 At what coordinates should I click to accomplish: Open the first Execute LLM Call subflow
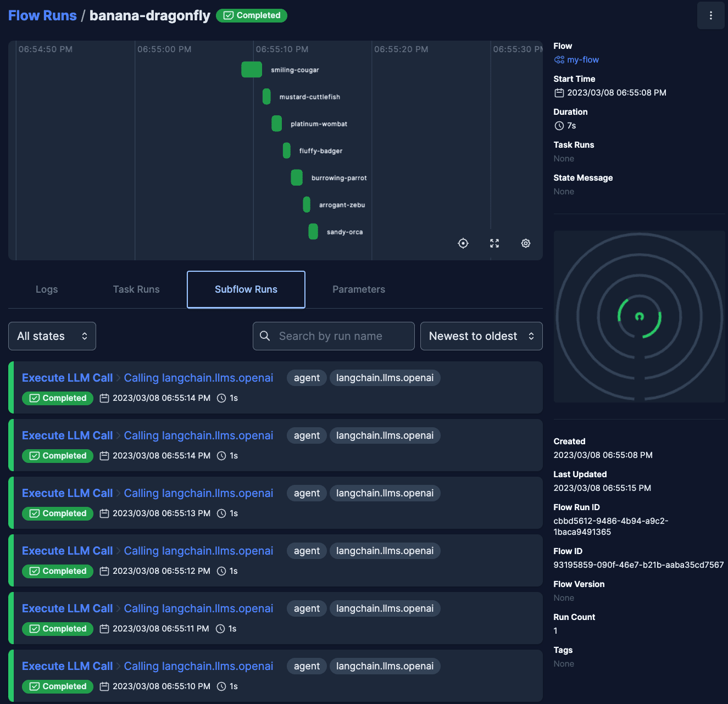tap(67, 378)
